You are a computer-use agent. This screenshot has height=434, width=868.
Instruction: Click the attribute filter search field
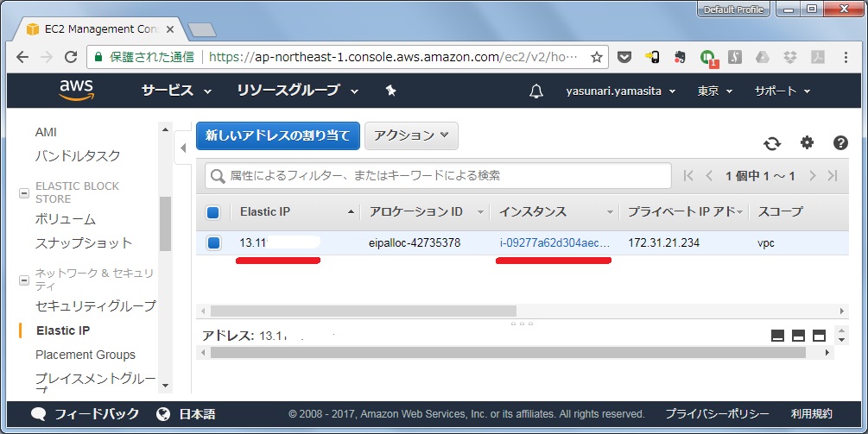(438, 176)
